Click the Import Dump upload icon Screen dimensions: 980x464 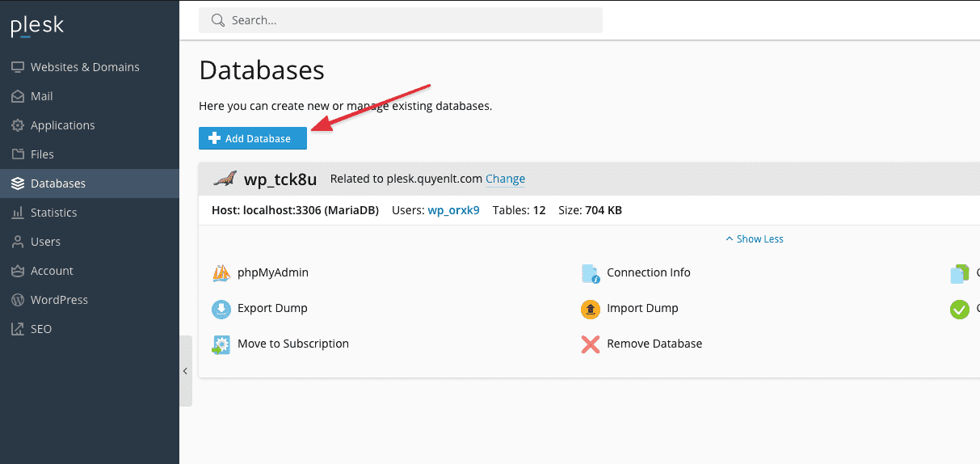(x=591, y=309)
